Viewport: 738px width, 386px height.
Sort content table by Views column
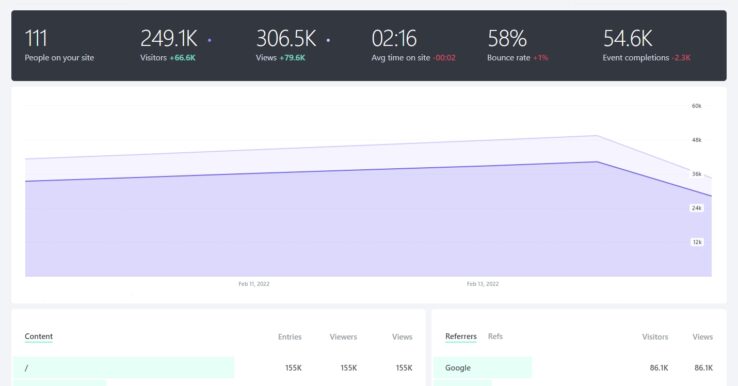402,337
